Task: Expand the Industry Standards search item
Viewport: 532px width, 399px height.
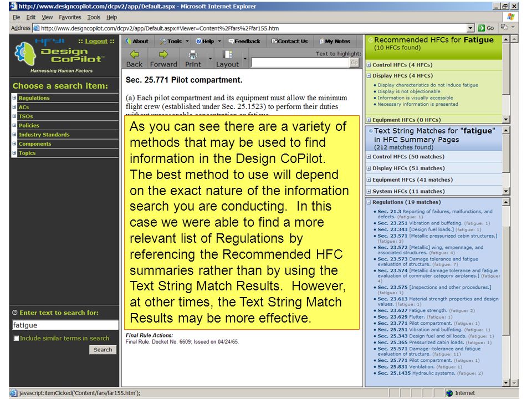Action: tap(14, 134)
